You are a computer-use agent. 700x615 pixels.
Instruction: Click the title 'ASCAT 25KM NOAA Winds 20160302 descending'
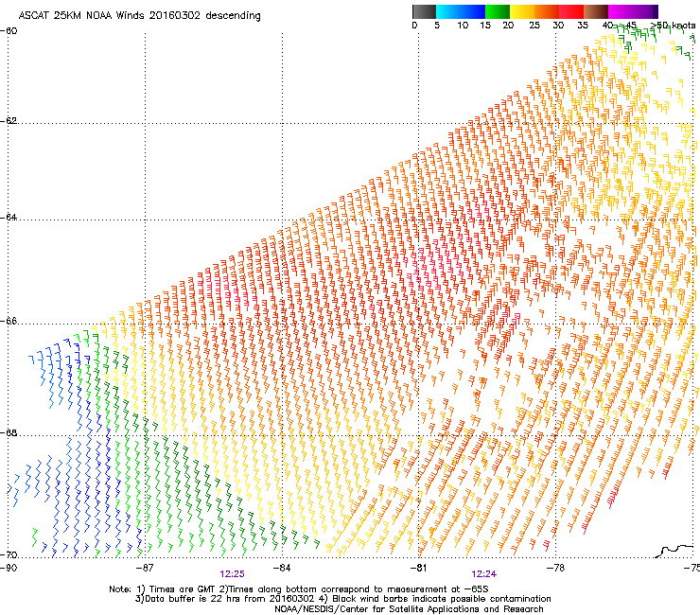point(139,16)
